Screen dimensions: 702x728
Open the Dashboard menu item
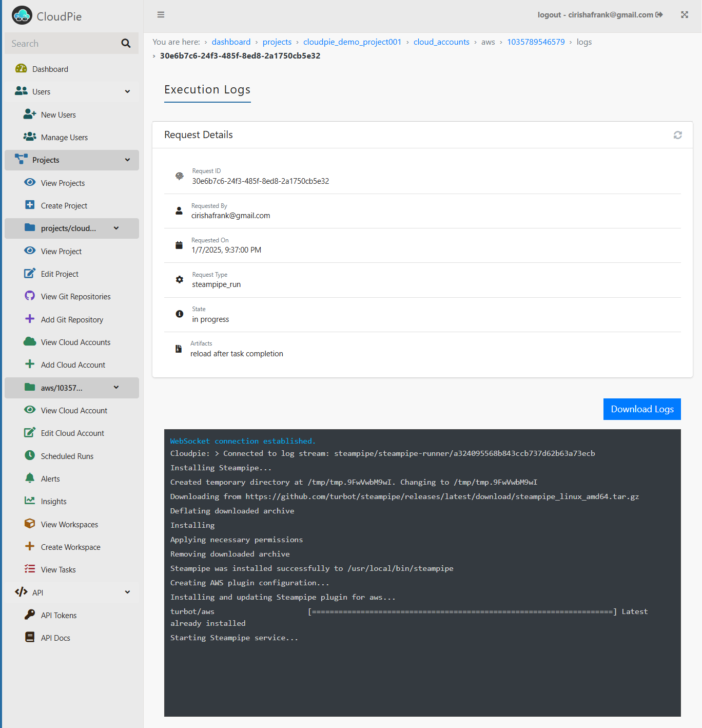50,69
